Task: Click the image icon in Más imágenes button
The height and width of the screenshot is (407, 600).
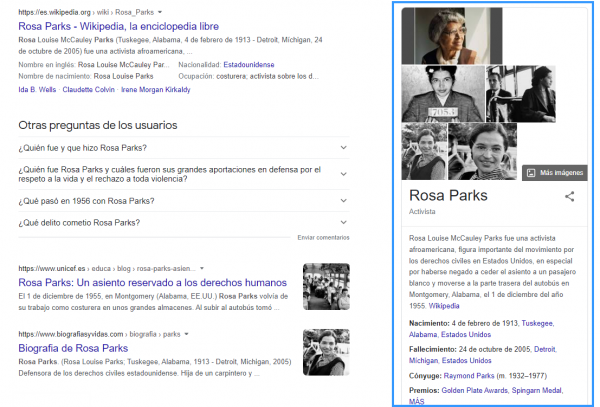Action: click(x=531, y=173)
